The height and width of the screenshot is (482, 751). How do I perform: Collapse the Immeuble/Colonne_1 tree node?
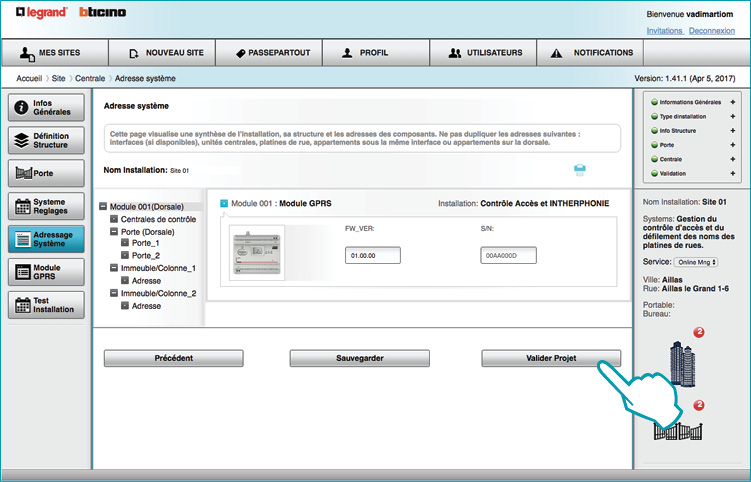(114, 268)
